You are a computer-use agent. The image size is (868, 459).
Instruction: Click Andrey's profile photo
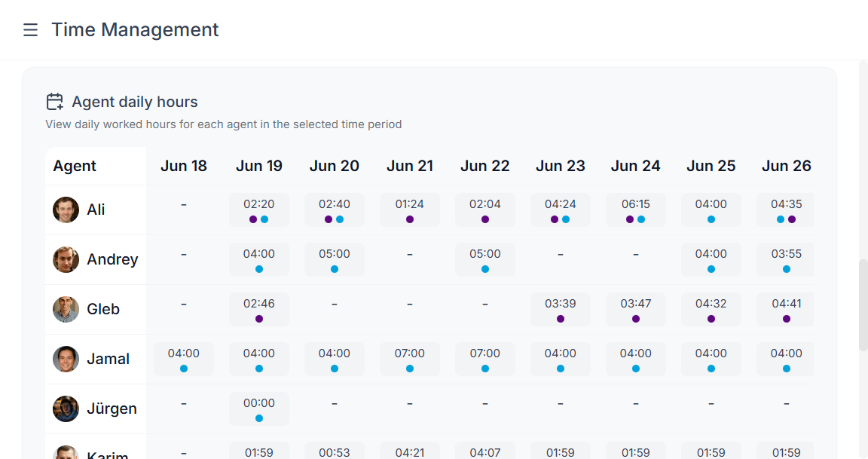coord(66,259)
